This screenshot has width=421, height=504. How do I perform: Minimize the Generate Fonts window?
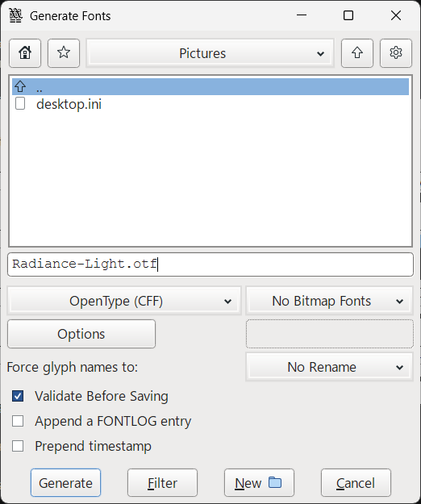[x=302, y=15]
